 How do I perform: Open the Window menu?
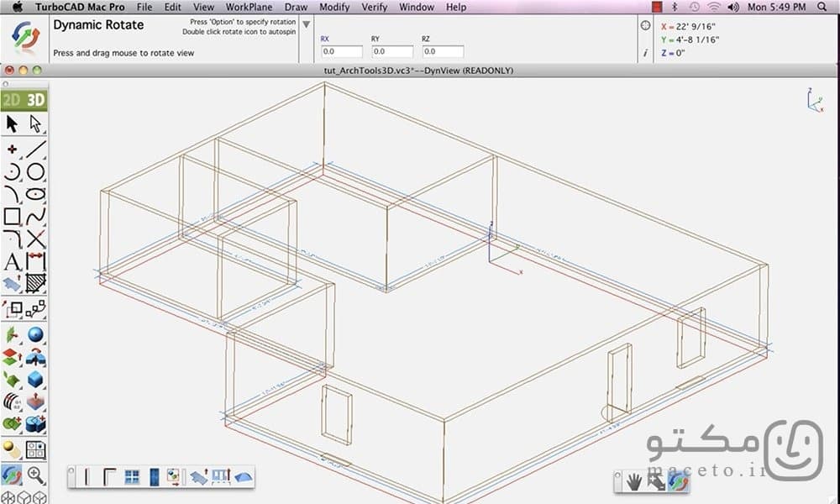pos(417,7)
